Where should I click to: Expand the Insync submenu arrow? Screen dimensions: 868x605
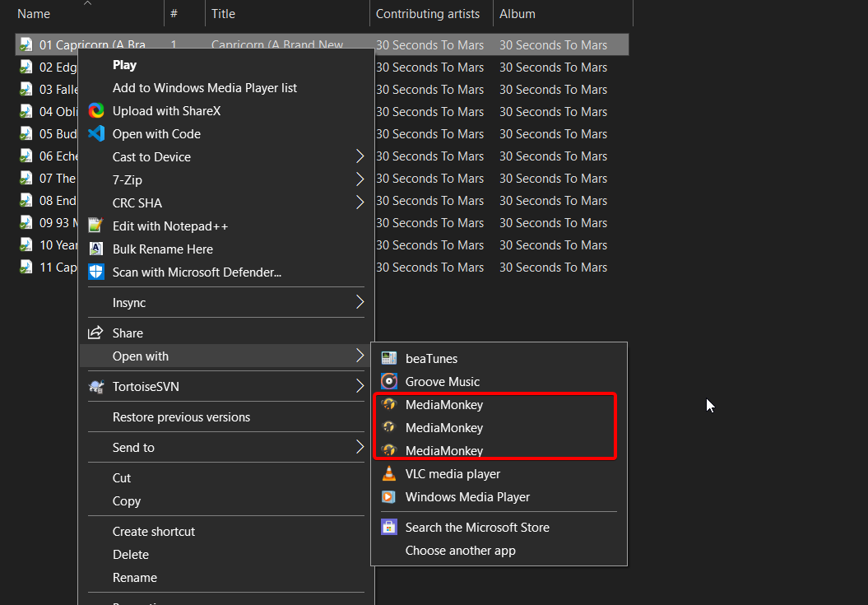(x=360, y=302)
